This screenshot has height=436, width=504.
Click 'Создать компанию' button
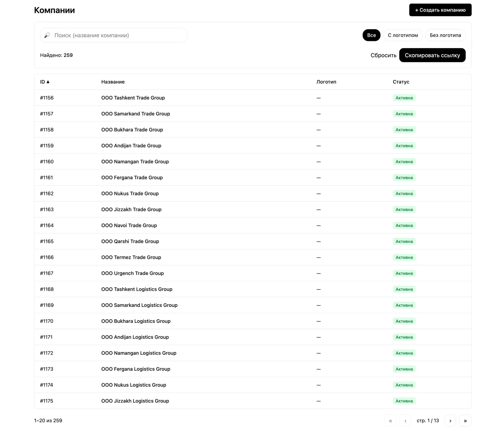click(440, 10)
